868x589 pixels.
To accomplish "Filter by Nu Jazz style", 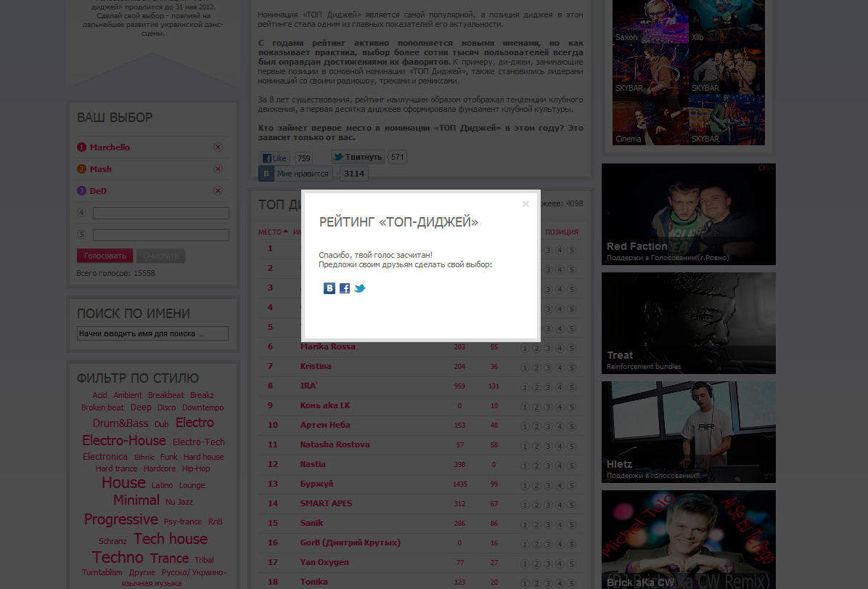I will [179, 502].
